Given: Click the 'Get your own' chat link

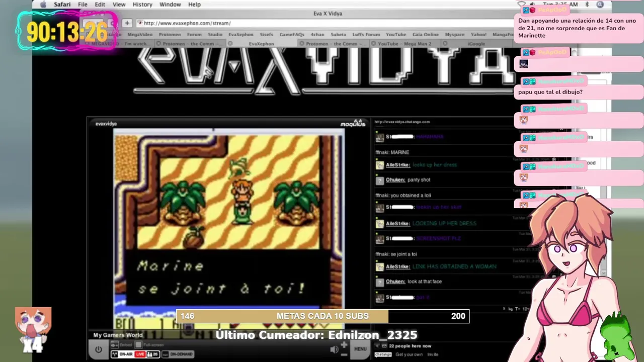Looking at the screenshot, I should [x=409, y=354].
